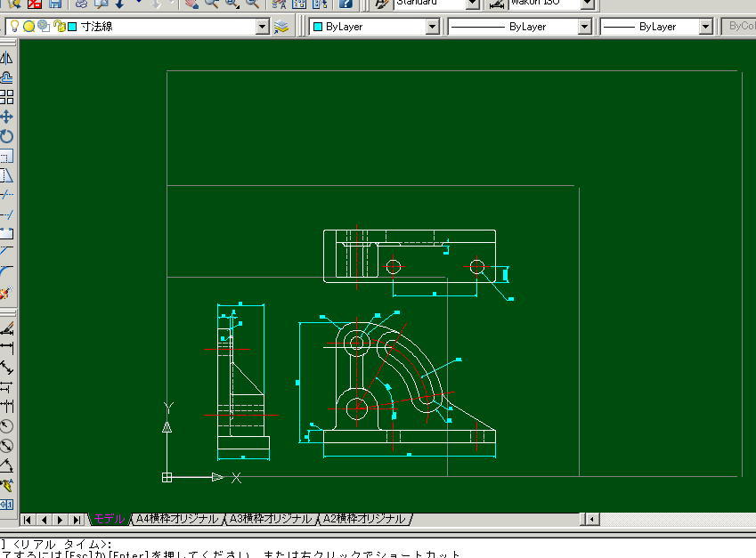Viewport: 756px width, 558px height.
Task: Select the Mirror tool
Action: pyautogui.click(x=6, y=58)
